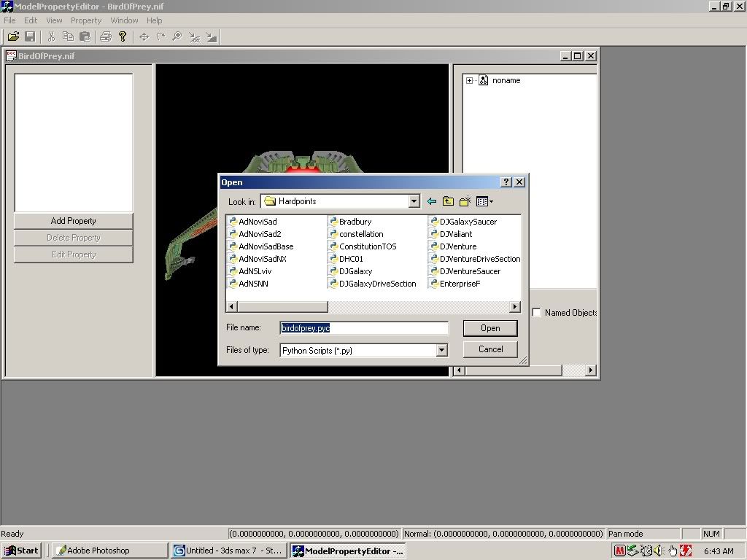The width and height of the screenshot is (747, 560).
Task: Select the Zoom magnifier tool
Action: point(177,36)
